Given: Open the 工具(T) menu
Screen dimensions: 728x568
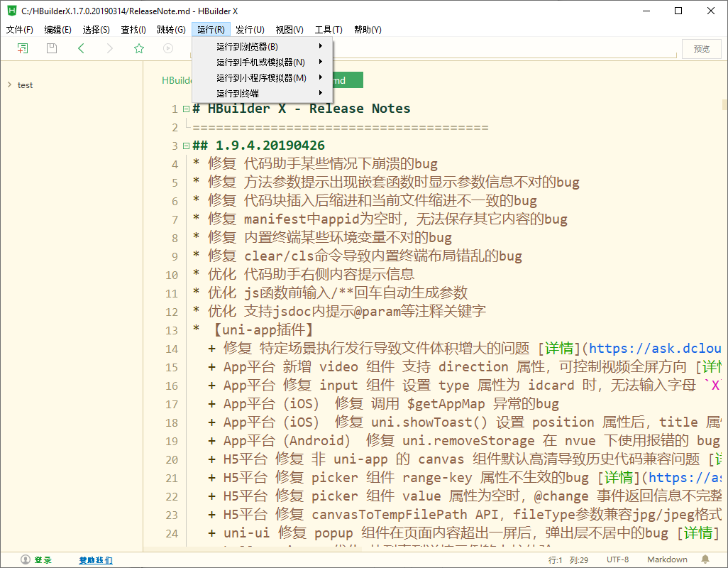Looking at the screenshot, I should click(x=329, y=30).
